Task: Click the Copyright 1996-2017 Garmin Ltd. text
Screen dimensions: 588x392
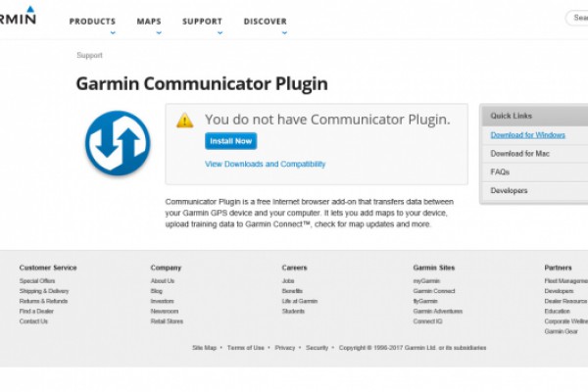Action: tap(413, 348)
